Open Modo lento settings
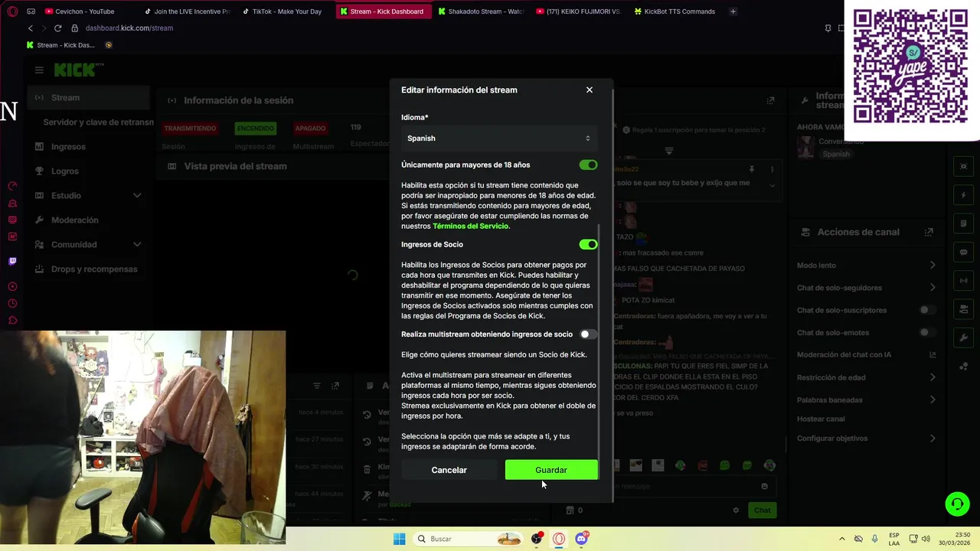Viewport: 980px width, 551px height. 866,266
